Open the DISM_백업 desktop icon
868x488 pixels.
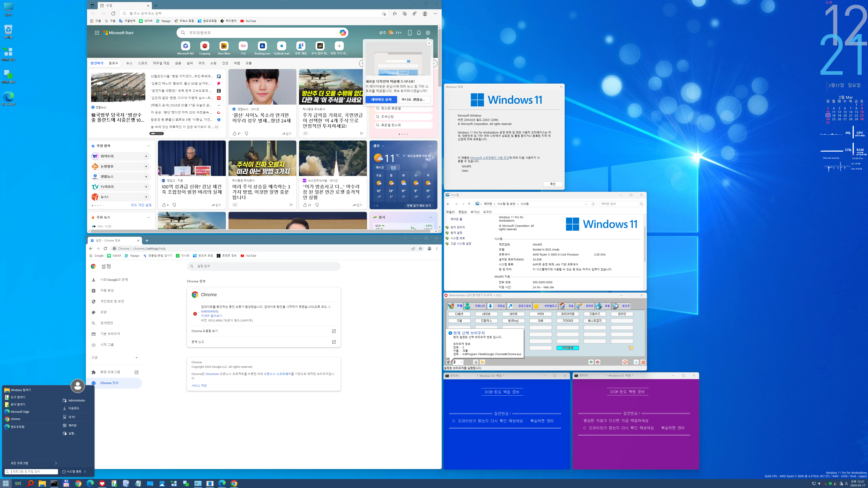coord(8,54)
